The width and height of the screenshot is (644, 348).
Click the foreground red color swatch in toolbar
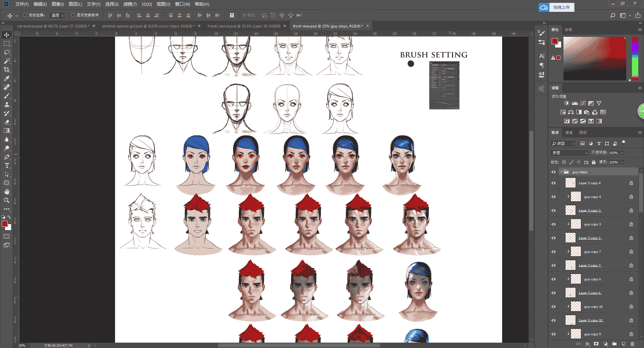pyautogui.click(x=4, y=224)
